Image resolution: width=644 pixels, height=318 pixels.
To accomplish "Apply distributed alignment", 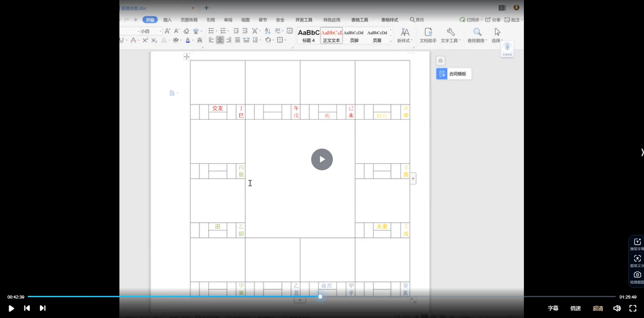I will tap(246, 40).
